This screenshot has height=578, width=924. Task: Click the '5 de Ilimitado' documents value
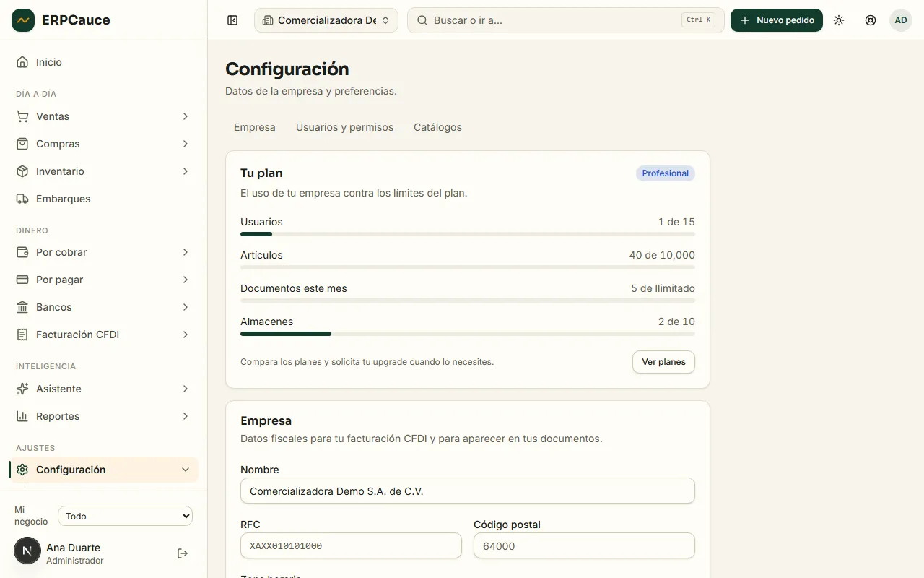[663, 288]
